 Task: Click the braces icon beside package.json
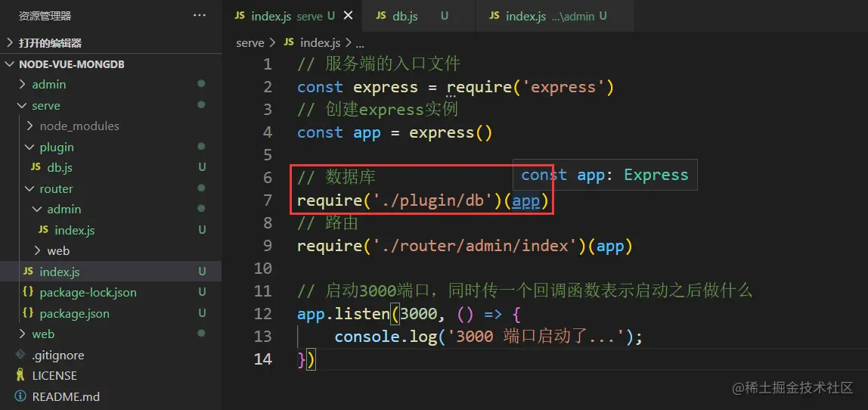tap(28, 312)
